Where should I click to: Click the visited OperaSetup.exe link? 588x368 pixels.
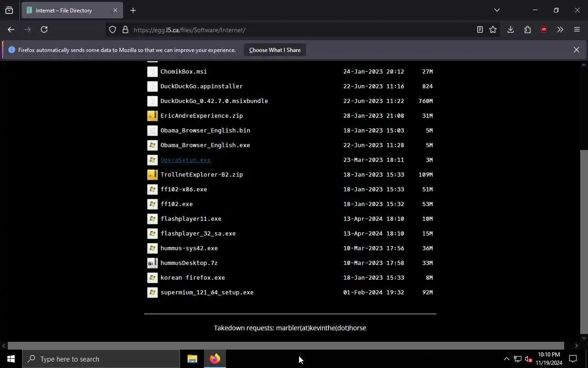click(x=185, y=160)
